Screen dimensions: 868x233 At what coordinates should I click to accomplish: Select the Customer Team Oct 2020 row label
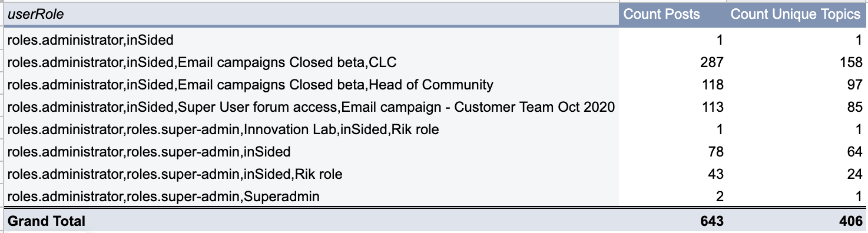(311, 107)
